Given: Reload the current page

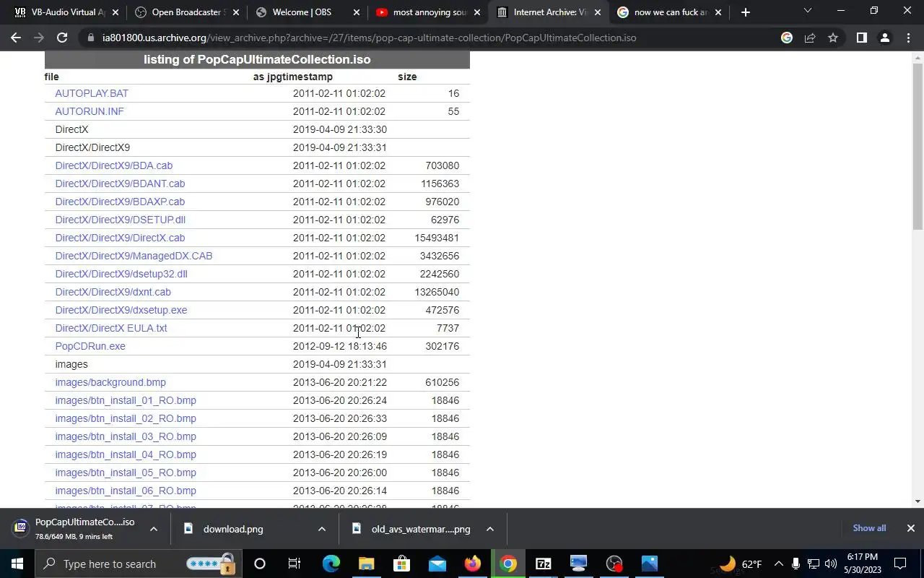Looking at the screenshot, I should [x=62, y=38].
